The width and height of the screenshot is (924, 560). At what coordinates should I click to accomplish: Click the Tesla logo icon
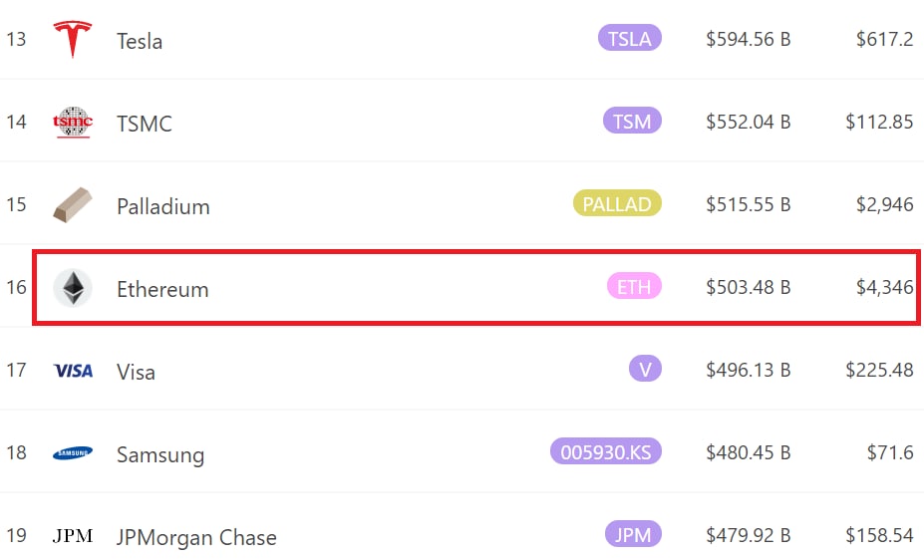73,39
